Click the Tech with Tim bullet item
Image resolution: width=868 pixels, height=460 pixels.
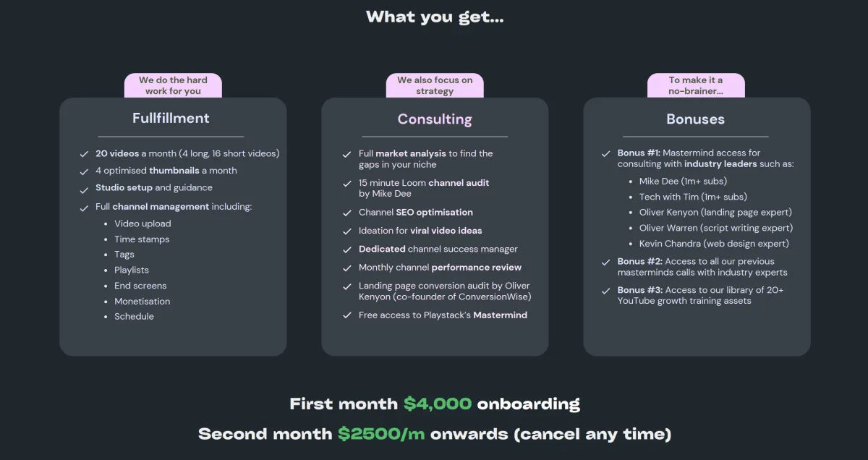[693, 197]
